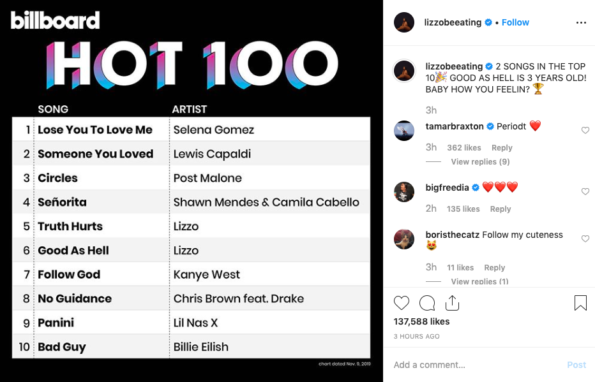Viewport: 595px width, 382px height.
Task: Submit the comment with Post button
Action: click(576, 365)
